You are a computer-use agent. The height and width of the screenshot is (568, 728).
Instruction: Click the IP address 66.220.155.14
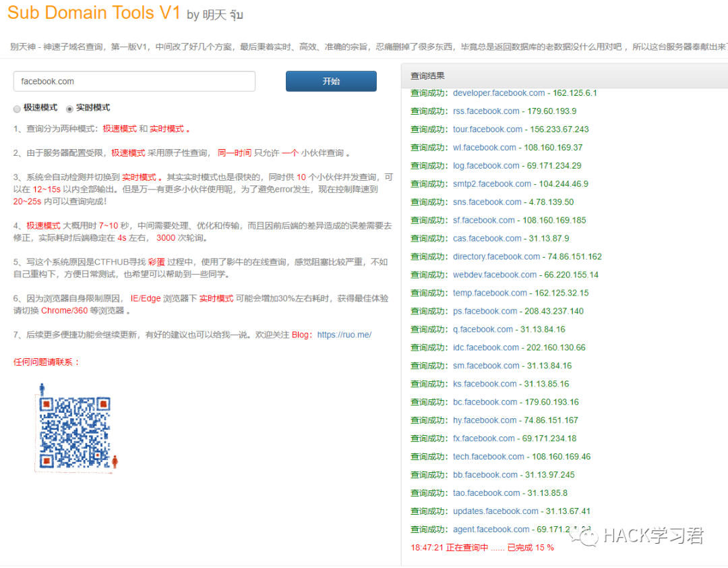point(571,275)
